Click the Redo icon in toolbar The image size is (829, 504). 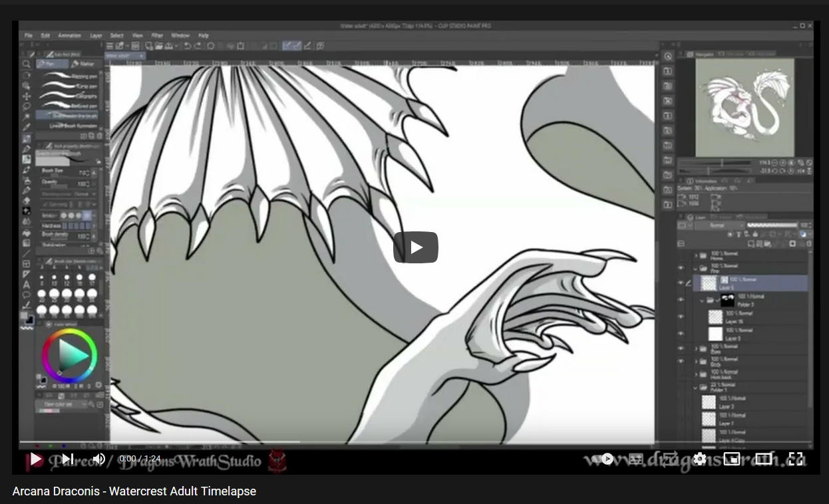click(198, 46)
